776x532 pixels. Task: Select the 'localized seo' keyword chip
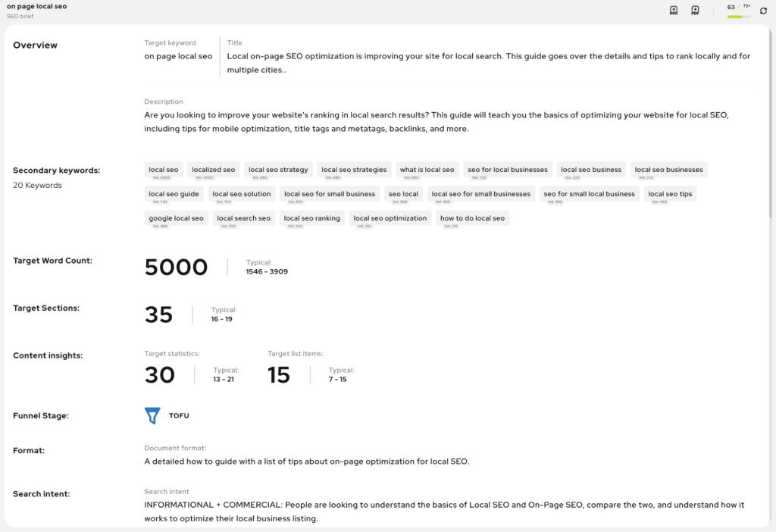click(x=213, y=170)
